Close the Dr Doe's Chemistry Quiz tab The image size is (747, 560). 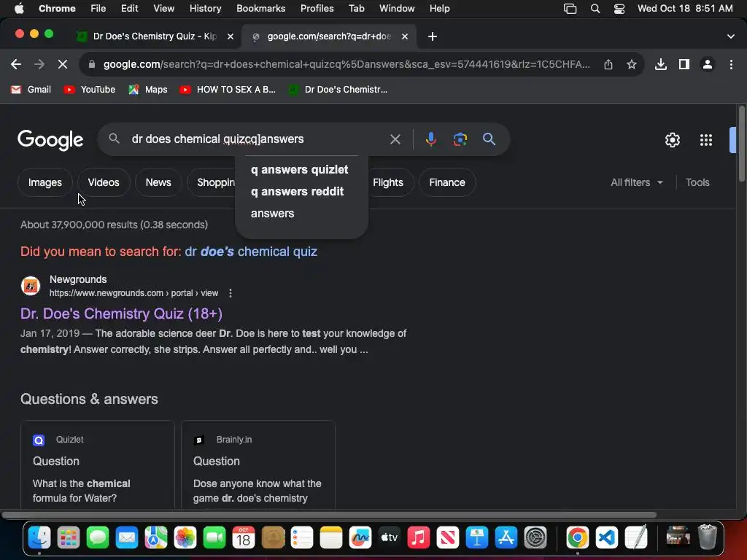pos(230,36)
